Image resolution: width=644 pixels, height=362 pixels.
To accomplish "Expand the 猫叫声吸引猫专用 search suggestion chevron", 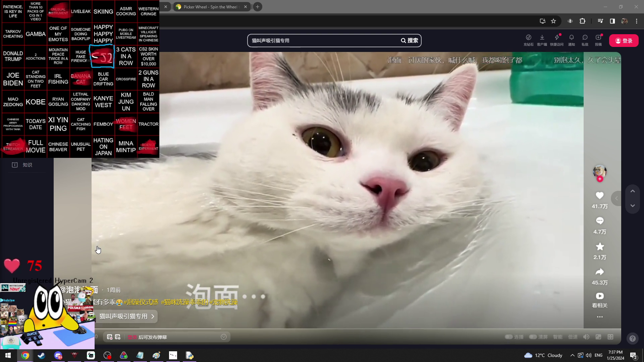I will click(x=153, y=316).
